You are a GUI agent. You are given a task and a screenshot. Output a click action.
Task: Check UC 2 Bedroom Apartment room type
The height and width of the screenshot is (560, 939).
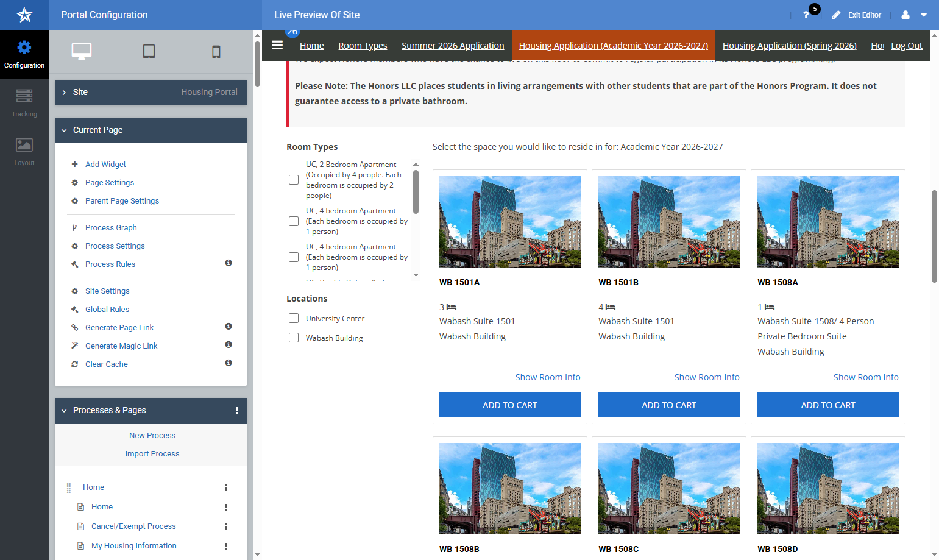tap(294, 180)
